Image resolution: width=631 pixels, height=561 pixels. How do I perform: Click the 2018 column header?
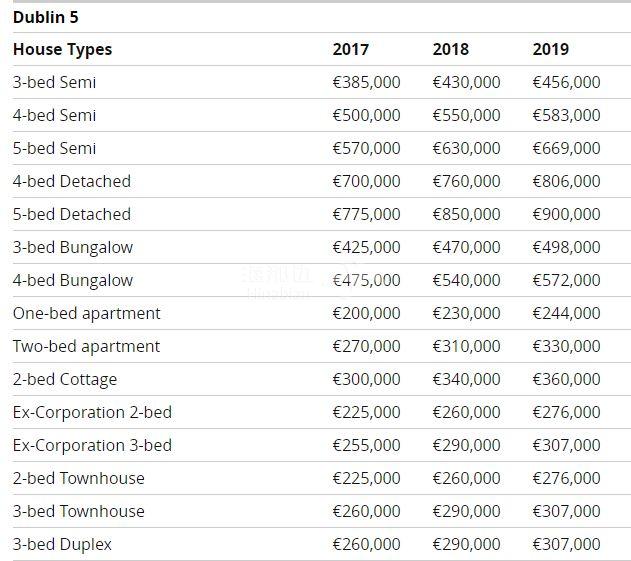450,49
